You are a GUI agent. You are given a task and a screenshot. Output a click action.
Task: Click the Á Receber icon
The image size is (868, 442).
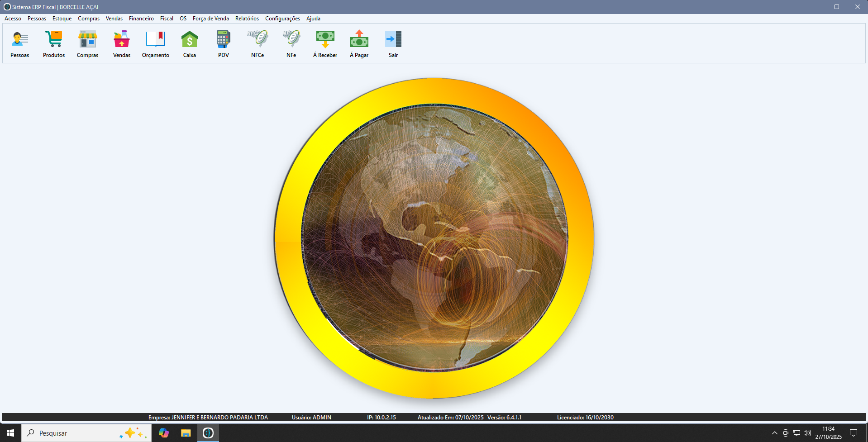325,39
